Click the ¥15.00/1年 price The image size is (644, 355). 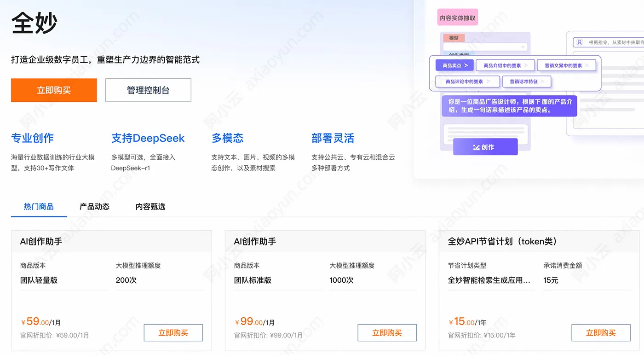click(467, 322)
